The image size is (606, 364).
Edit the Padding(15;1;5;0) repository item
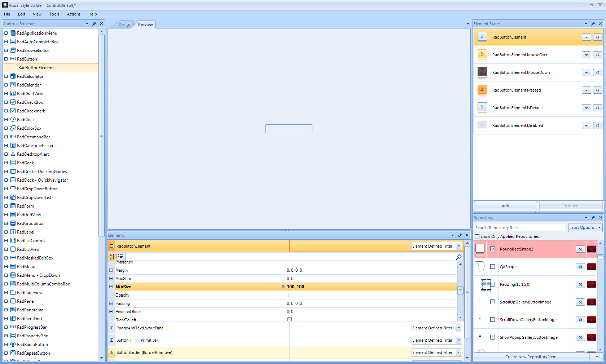(580, 284)
